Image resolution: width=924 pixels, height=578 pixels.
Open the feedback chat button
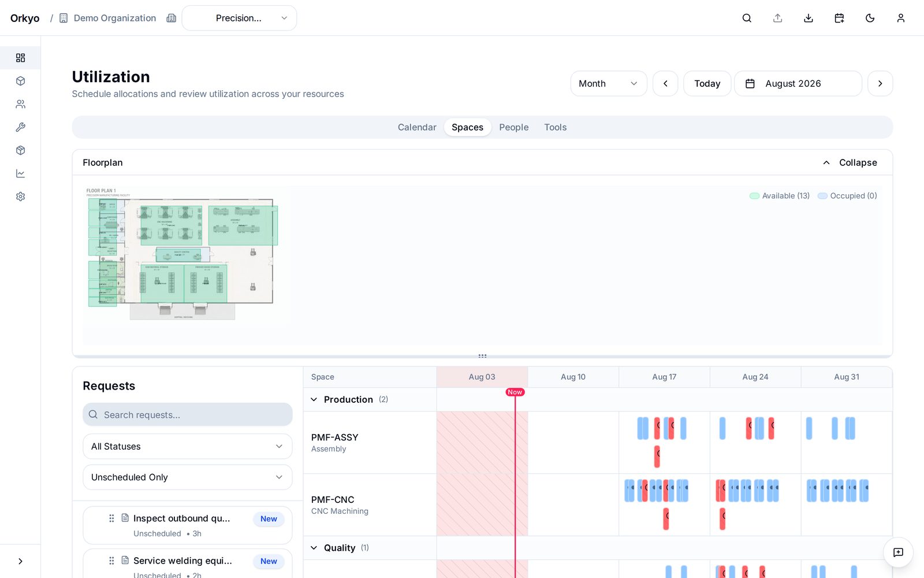pos(898,552)
